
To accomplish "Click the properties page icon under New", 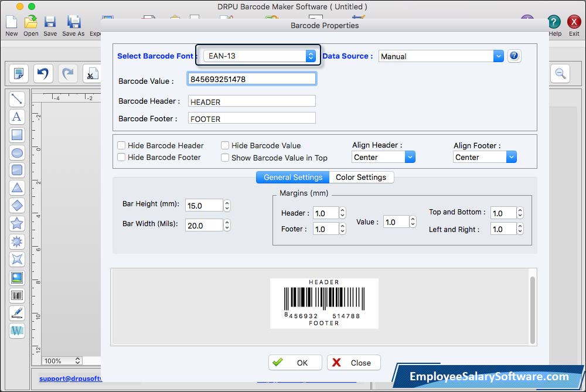I will [x=18, y=73].
